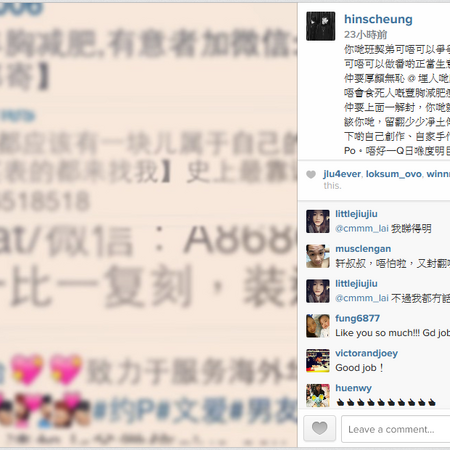Open loksum_ovo in the likes list

[394, 174]
